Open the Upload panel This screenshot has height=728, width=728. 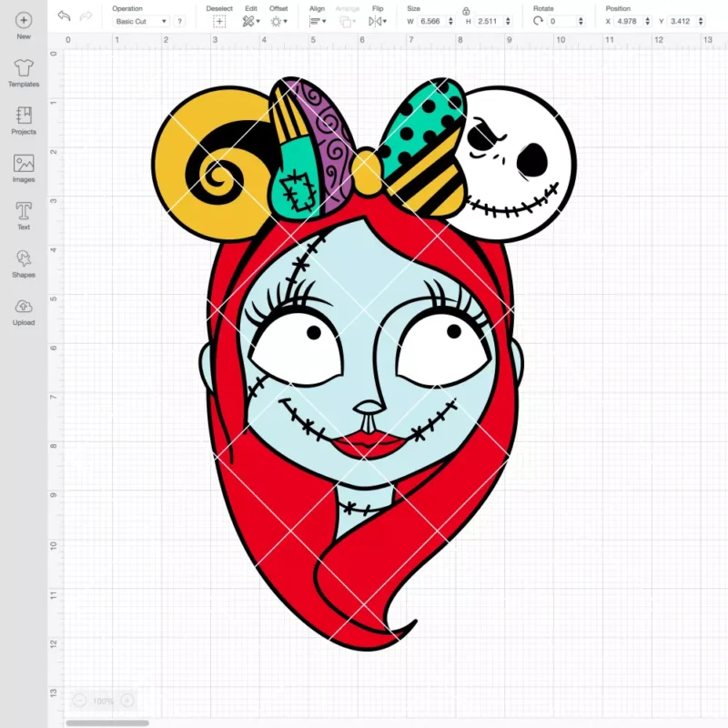click(x=24, y=311)
